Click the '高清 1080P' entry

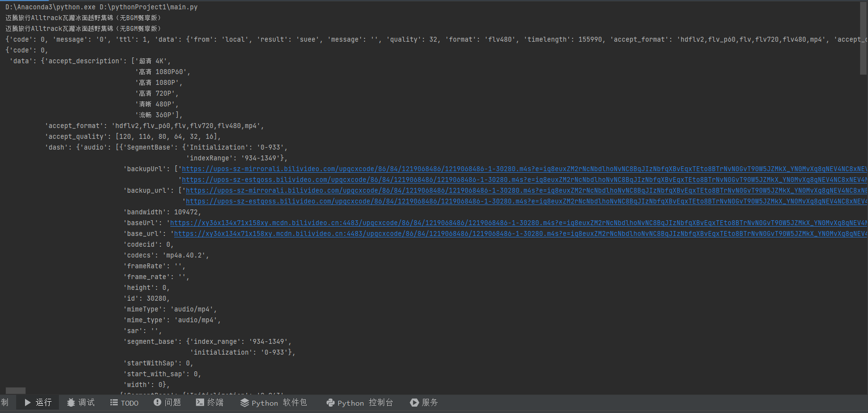158,83
